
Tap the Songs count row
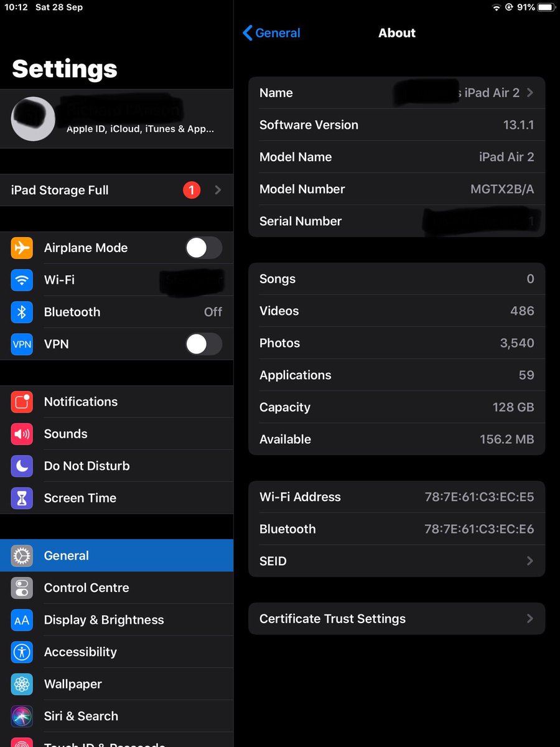point(396,279)
